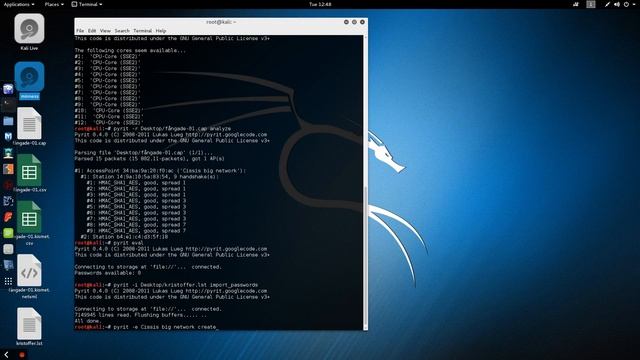
Task: Open the Help menu in terminal window
Action: tap(161, 31)
